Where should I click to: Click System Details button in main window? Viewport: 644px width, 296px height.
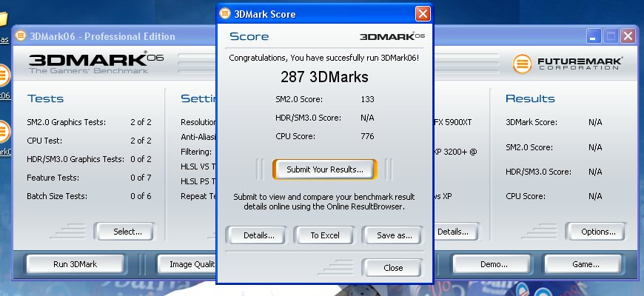click(x=456, y=232)
